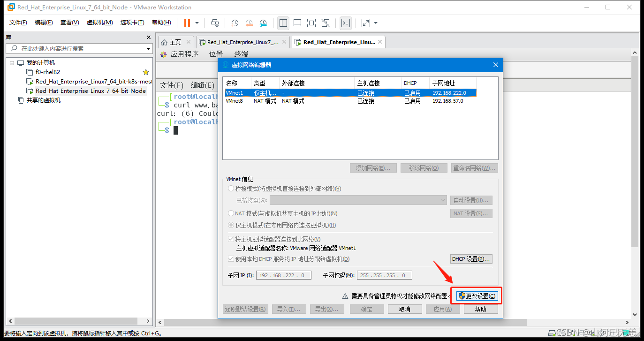Click the 取消 button

coord(404,309)
